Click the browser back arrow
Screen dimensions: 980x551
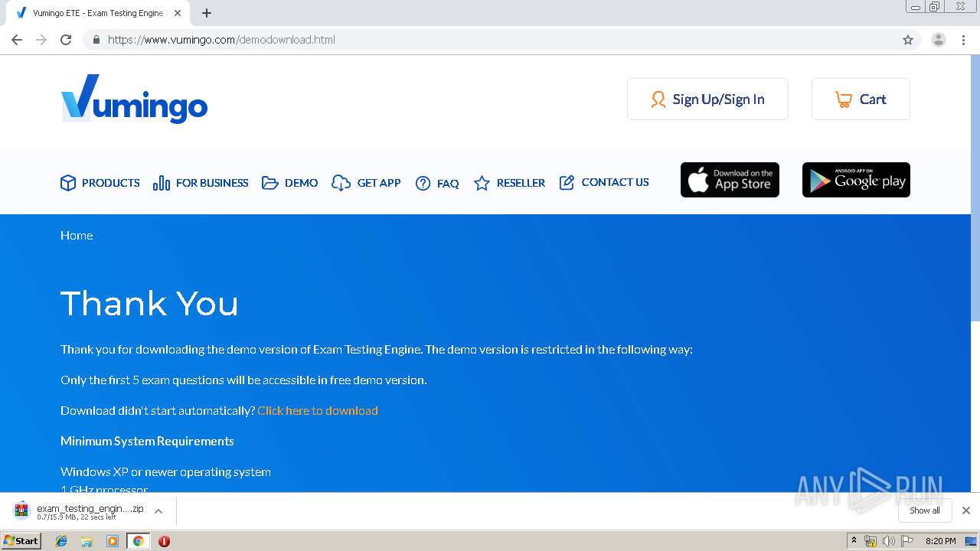pyautogui.click(x=17, y=40)
